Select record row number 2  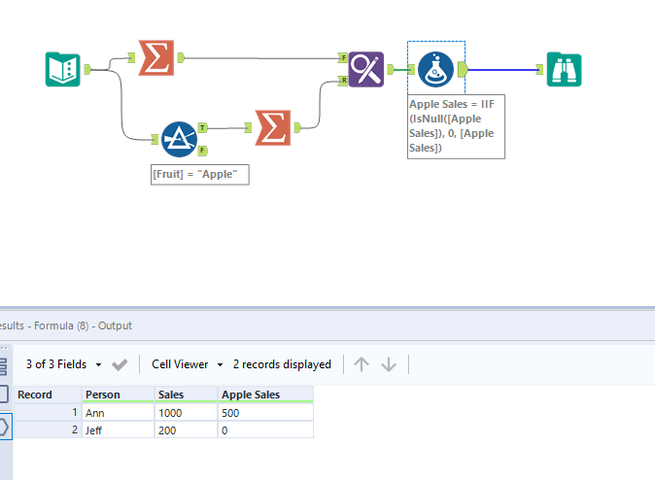(x=48, y=430)
